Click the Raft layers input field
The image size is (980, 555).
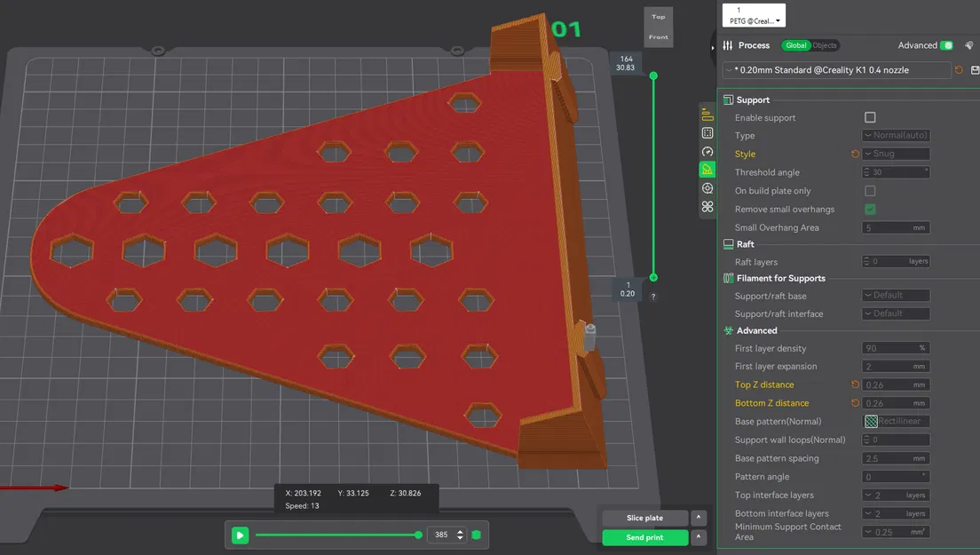point(896,261)
